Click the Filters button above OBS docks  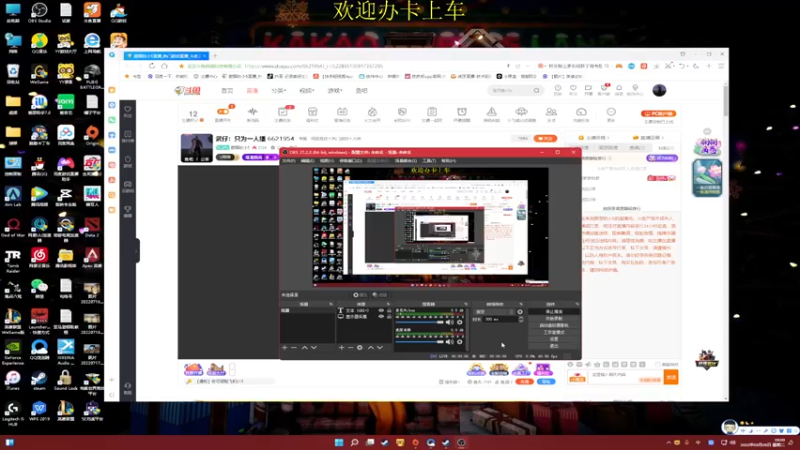click(380, 295)
